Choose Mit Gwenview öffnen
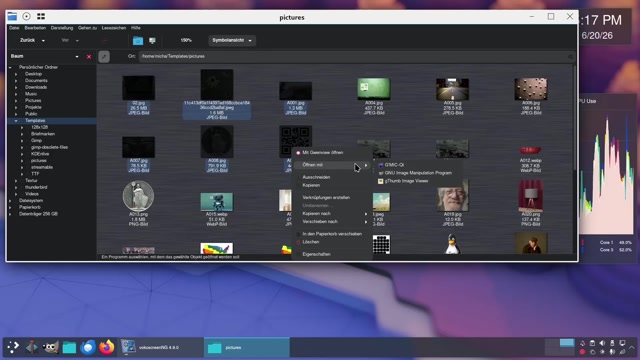640x360 pixels. coord(323,153)
